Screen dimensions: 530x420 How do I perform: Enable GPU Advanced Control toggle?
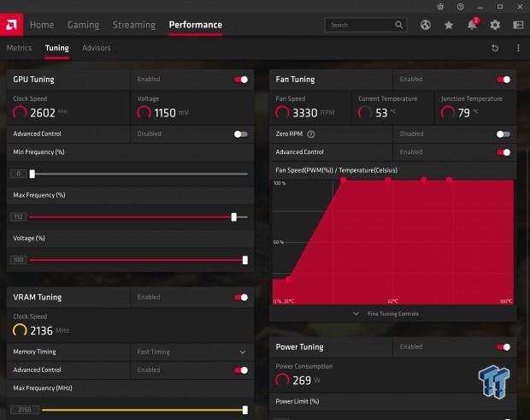(x=241, y=134)
